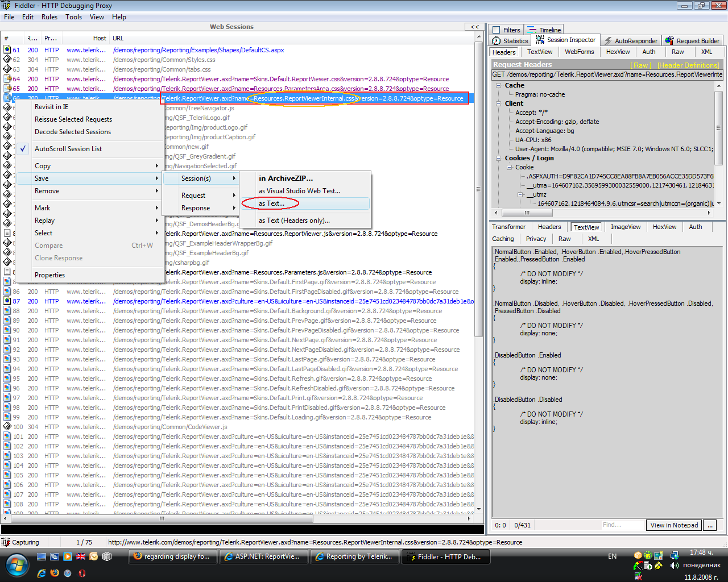This screenshot has height=582, width=728.
Task: Expand the Remove submenu
Action: (x=89, y=191)
